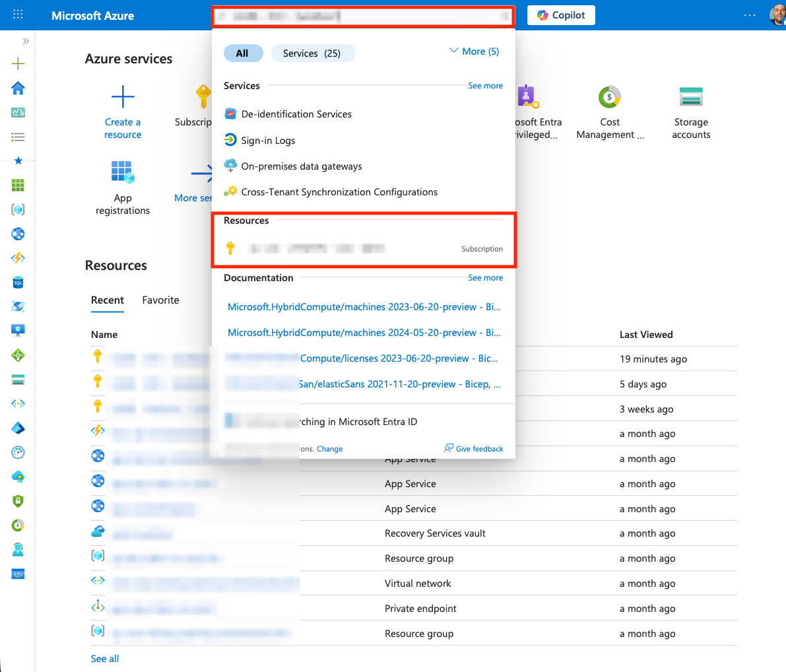Open Sign-in Logs search result
786x672 pixels.
click(x=268, y=141)
